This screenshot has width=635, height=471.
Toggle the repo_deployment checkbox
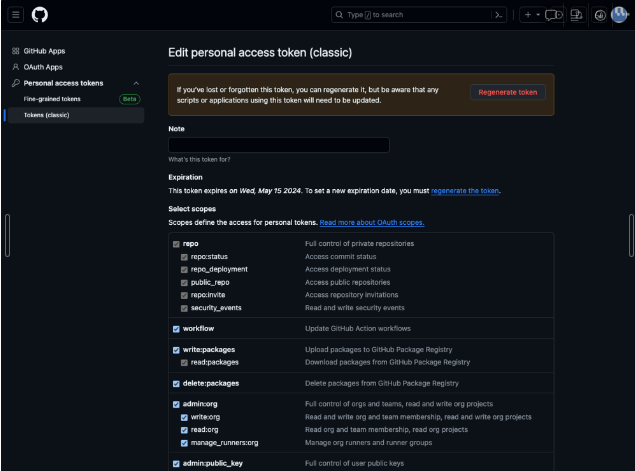184,270
